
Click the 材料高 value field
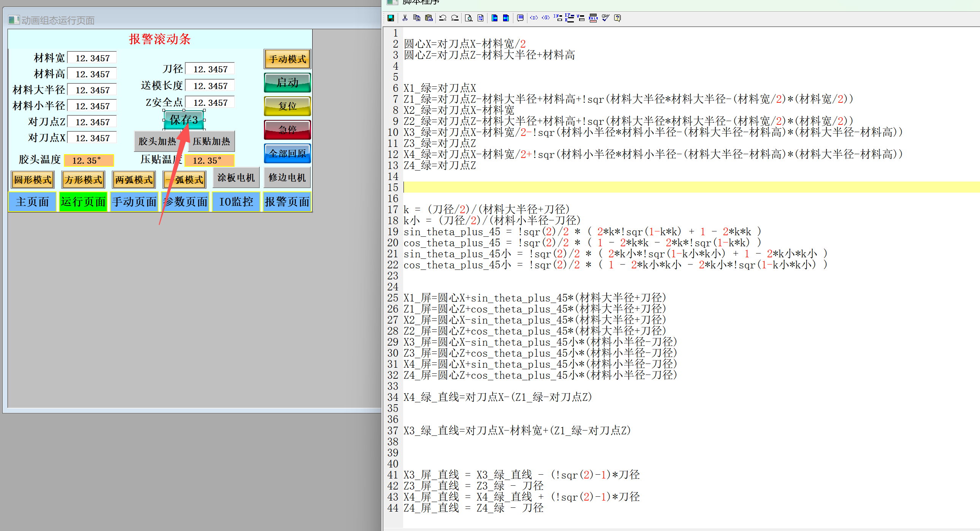[x=92, y=74]
